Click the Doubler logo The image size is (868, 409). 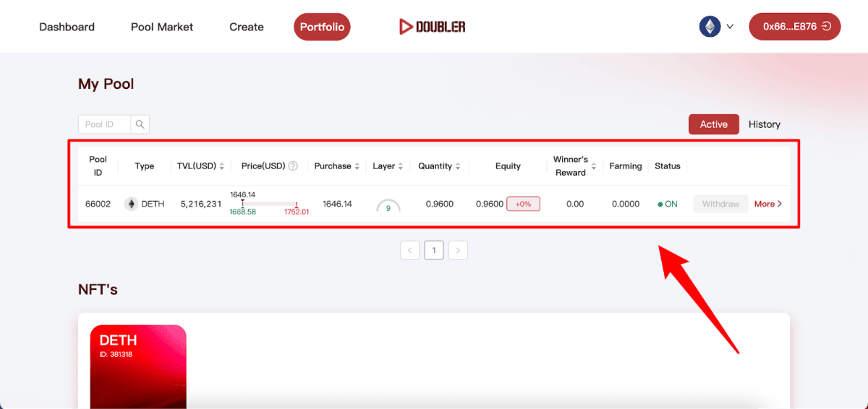coord(432,27)
